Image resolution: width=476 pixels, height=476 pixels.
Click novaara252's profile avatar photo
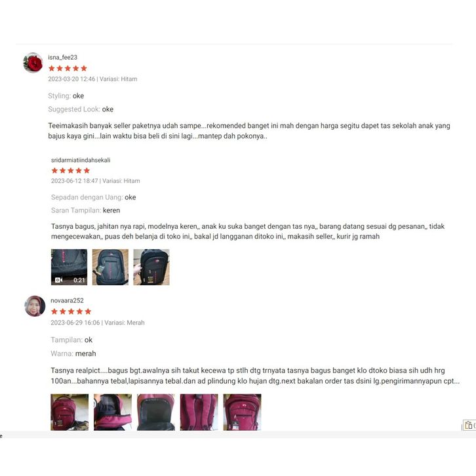(x=35, y=306)
